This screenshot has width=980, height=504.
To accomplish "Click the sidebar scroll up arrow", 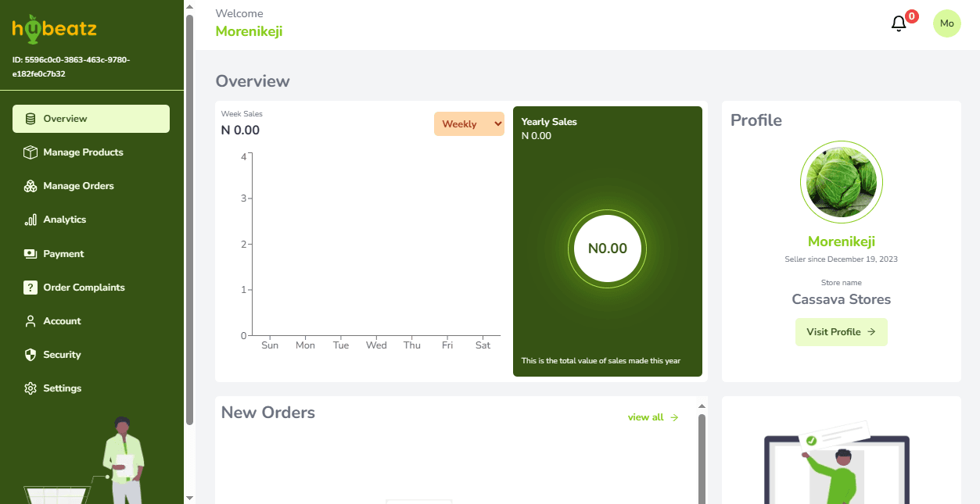I will click(189, 7).
